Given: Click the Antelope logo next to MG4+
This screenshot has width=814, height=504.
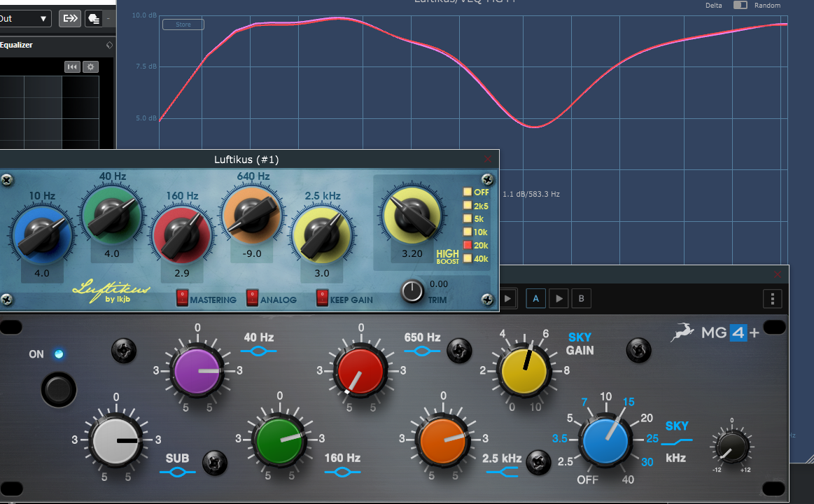Looking at the screenshot, I should coord(682,332).
